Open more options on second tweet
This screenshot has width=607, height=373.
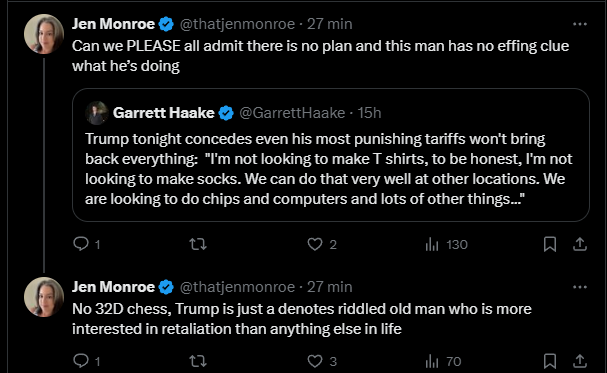(x=580, y=287)
